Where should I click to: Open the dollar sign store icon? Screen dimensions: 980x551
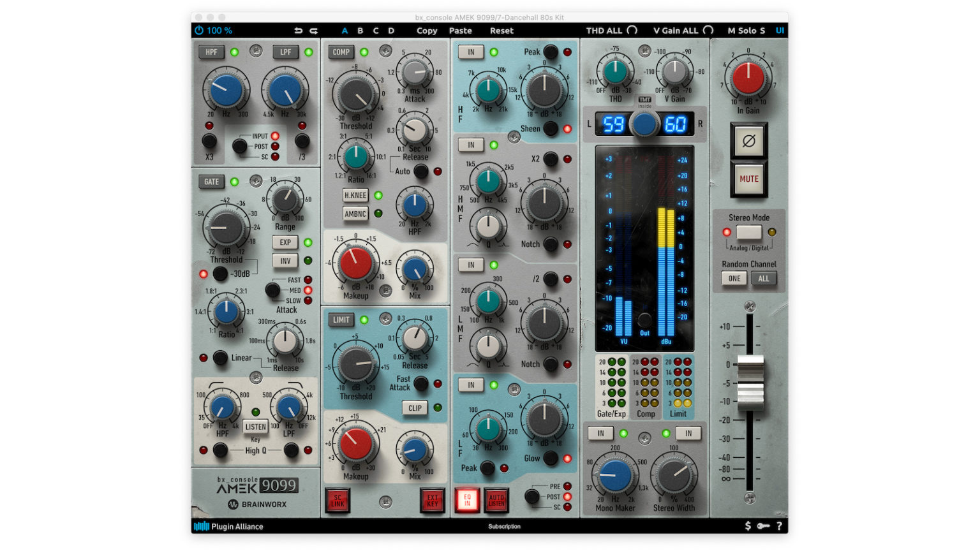pyautogui.click(x=748, y=526)
